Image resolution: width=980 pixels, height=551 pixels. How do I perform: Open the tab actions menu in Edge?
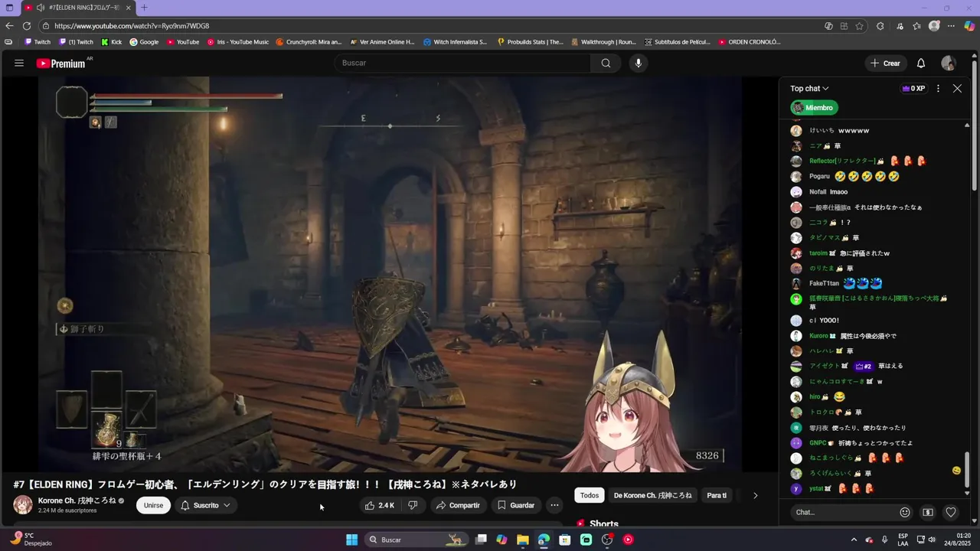point(9,7)
